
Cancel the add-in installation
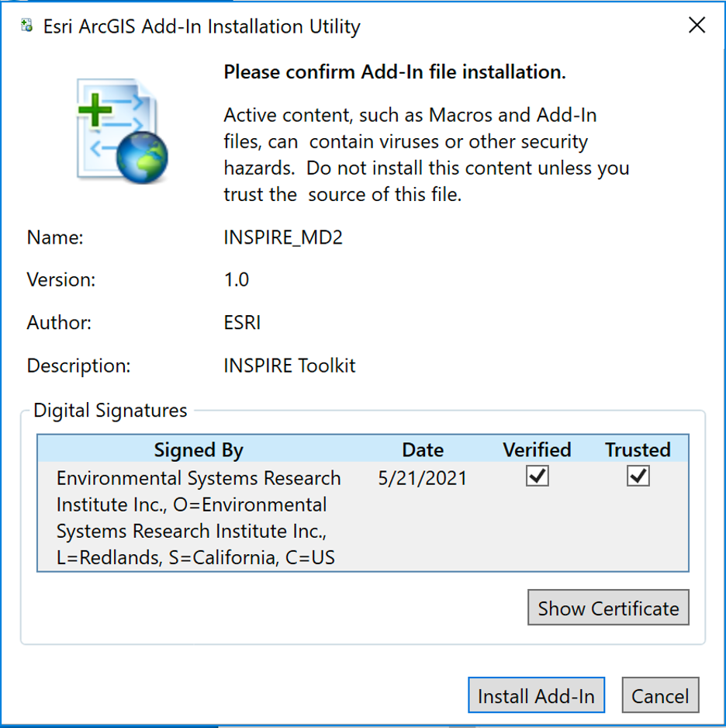pyautogui.click(x=660, y=695)
